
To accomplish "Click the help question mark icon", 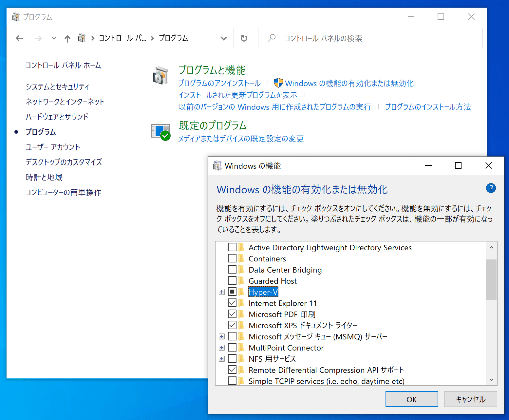I will 491,188.
